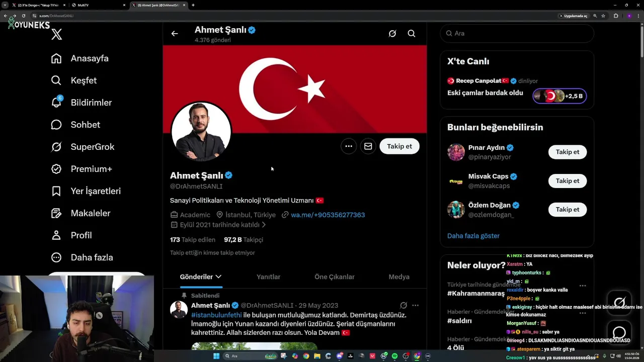Open browser extensions puzzle icon
This screenshot has width=644, height=362.
tap(616, 16)
